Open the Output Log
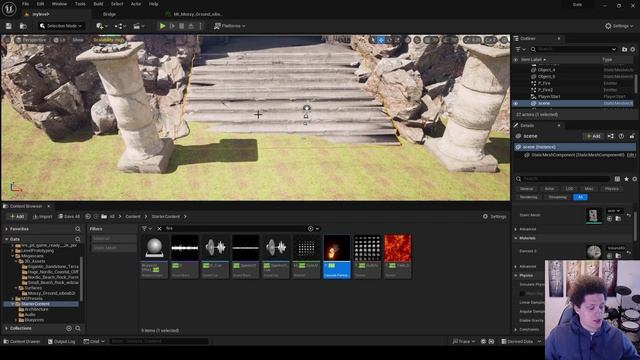This screenshot has width=640, height=360. coord(62,341)
